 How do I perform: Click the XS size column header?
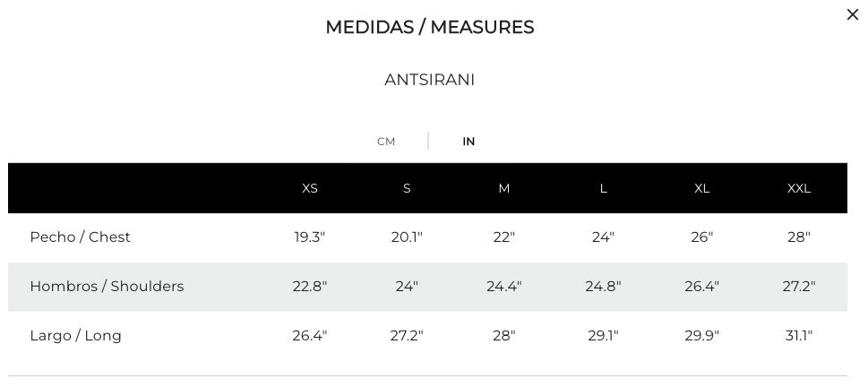click(x=310, y=189)
